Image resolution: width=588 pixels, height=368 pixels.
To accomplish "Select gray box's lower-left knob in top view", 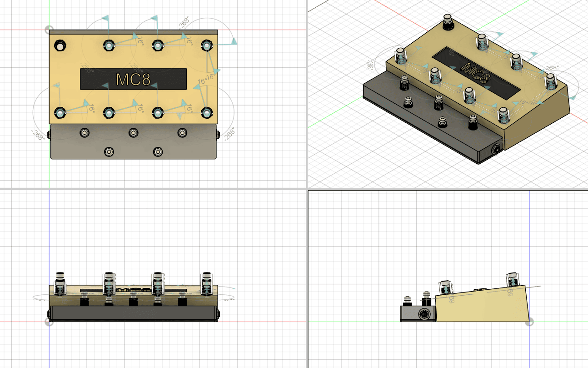I will coord(109,151).
